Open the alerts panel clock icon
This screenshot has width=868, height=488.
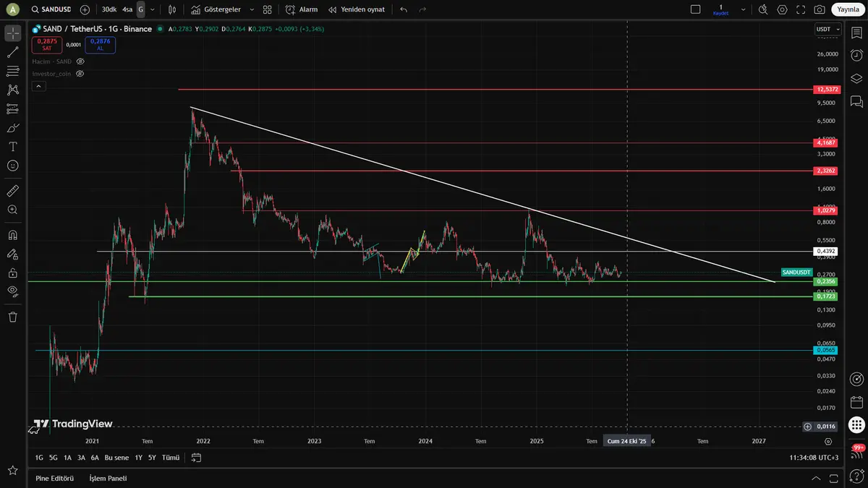coord(856,56)
